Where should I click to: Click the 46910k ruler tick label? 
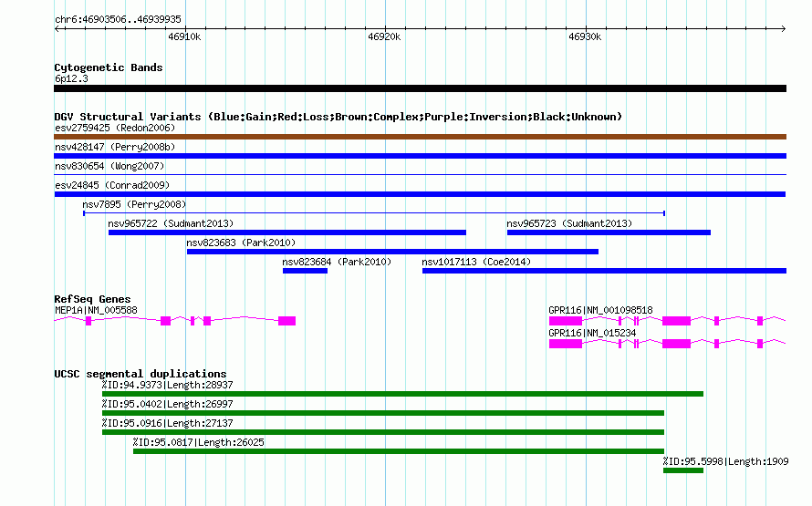point(184,36)
